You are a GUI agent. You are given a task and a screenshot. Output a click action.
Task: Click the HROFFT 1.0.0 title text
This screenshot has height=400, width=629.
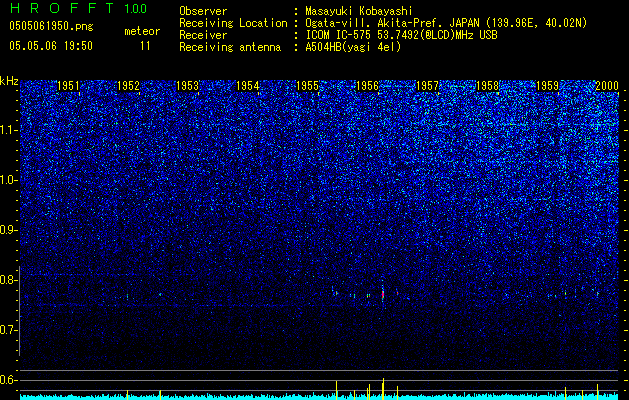[x=79, y=8]
